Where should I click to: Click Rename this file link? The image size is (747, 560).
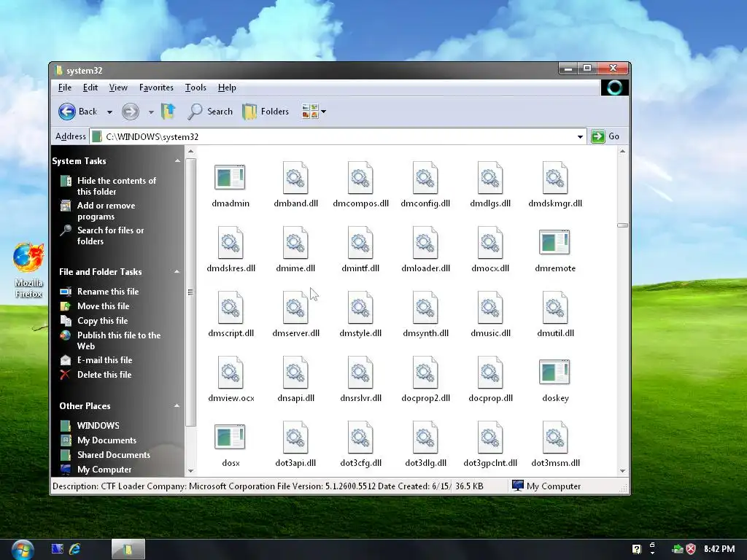[x=108, y=292]
